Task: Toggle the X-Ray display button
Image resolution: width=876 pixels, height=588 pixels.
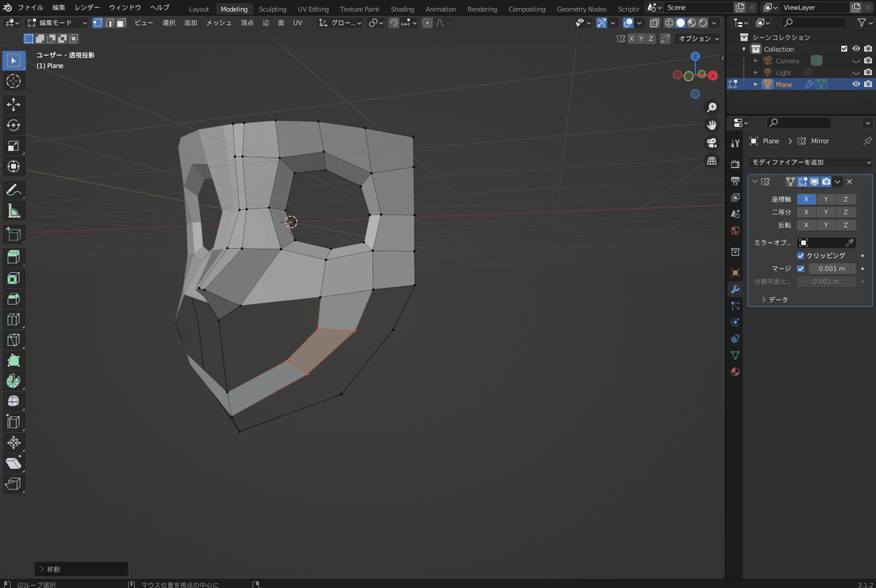Action: (x=653, y=23)
